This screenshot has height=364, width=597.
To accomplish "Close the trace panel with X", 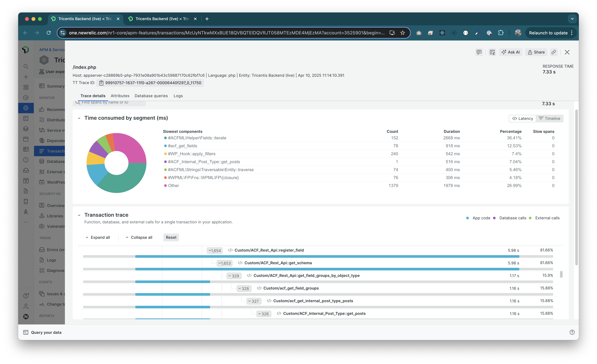I will [567, 52].
